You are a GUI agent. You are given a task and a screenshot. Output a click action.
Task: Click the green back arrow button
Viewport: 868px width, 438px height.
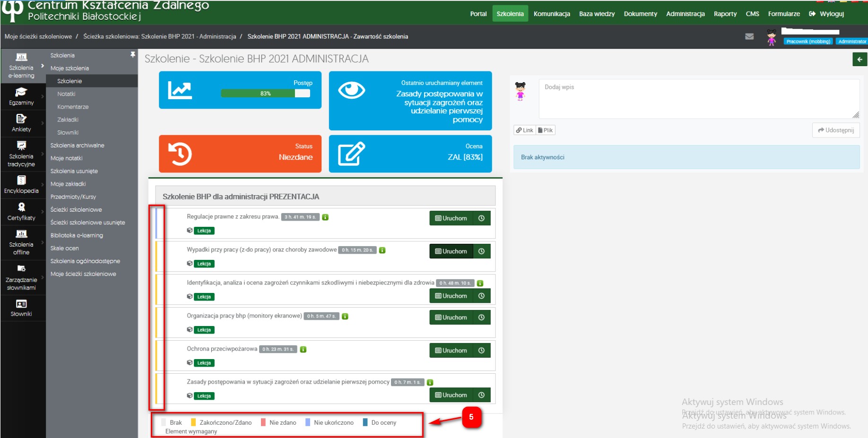pos(860,59)
